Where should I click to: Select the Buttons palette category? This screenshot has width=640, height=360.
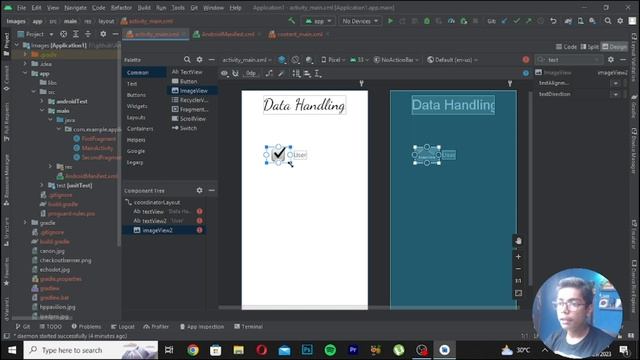pos(136,95)
